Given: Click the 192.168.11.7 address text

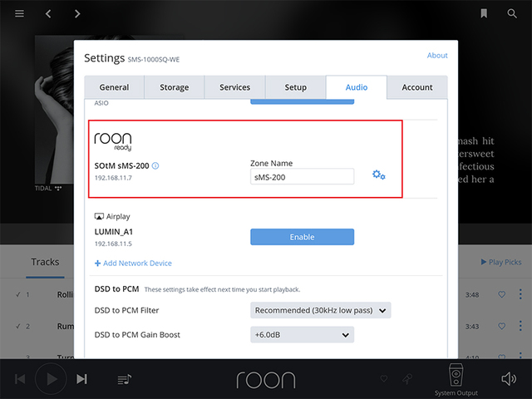Looking at the screenshot, I should (x=113, y=178).
